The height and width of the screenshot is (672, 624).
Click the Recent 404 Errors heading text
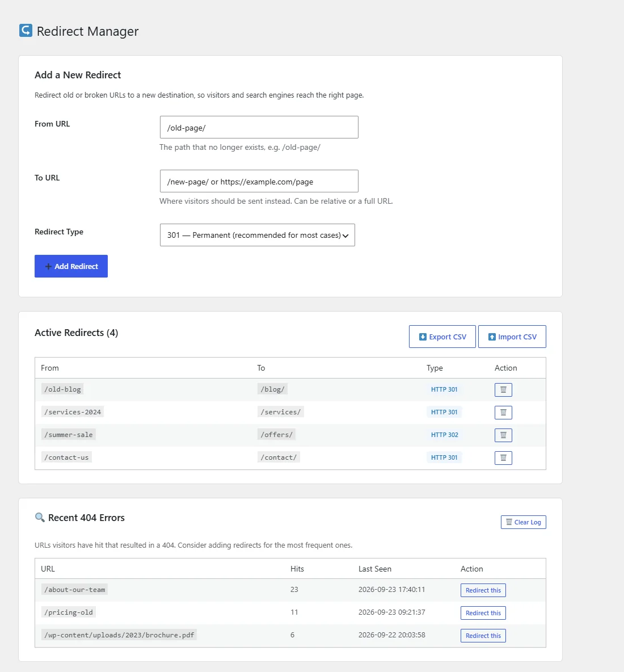point(87,518)
